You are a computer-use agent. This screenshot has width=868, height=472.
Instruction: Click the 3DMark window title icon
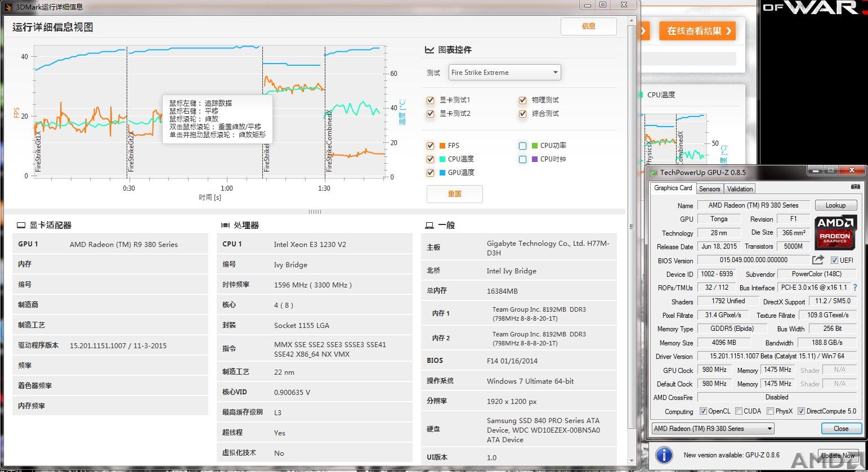[7, 7]
